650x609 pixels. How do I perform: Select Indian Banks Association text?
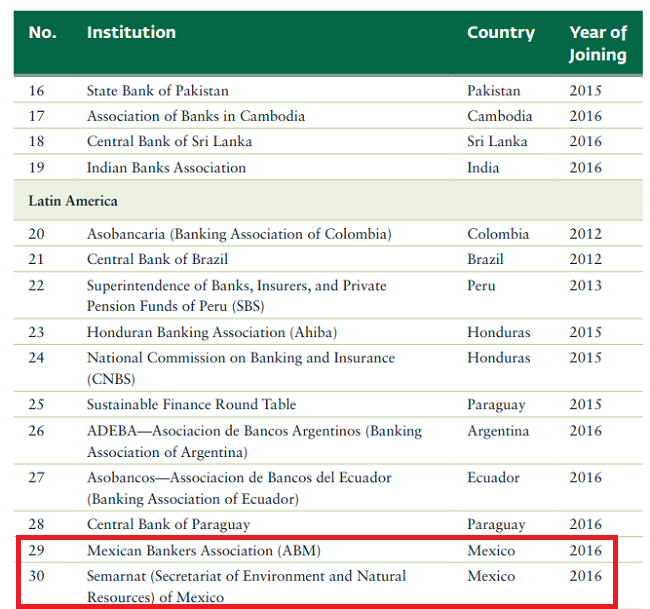(x=166, y=168)
